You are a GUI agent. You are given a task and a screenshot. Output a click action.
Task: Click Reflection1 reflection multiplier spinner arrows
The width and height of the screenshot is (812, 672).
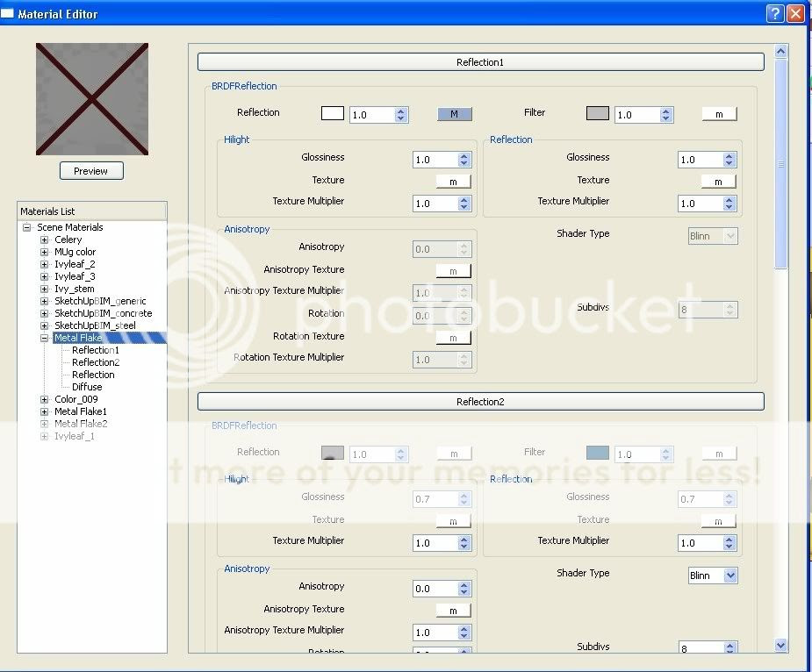(401, 115)
